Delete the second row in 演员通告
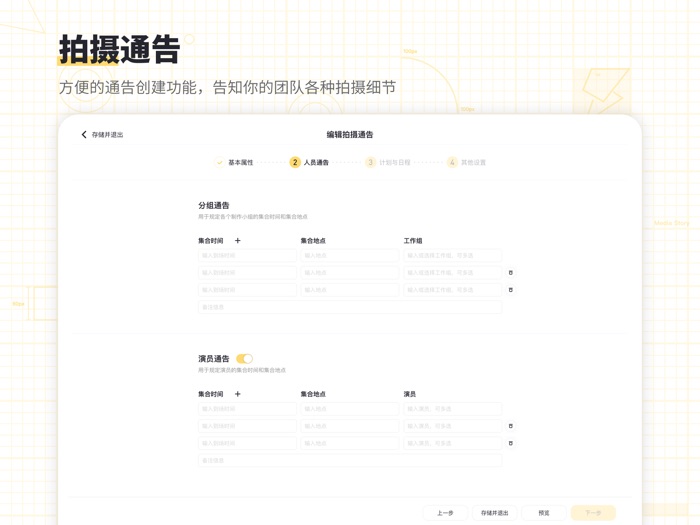 pyautogui.click(x=511, y=426)
